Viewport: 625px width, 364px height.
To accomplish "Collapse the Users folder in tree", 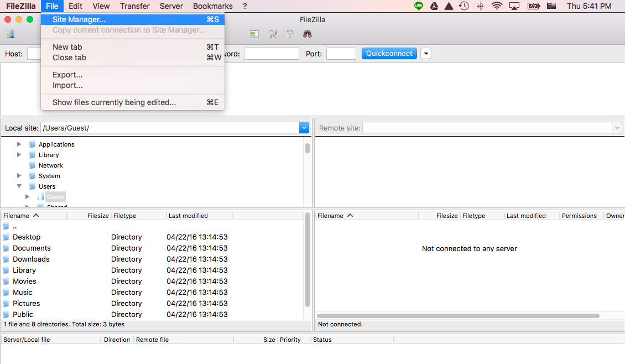I will coord(19,186).
